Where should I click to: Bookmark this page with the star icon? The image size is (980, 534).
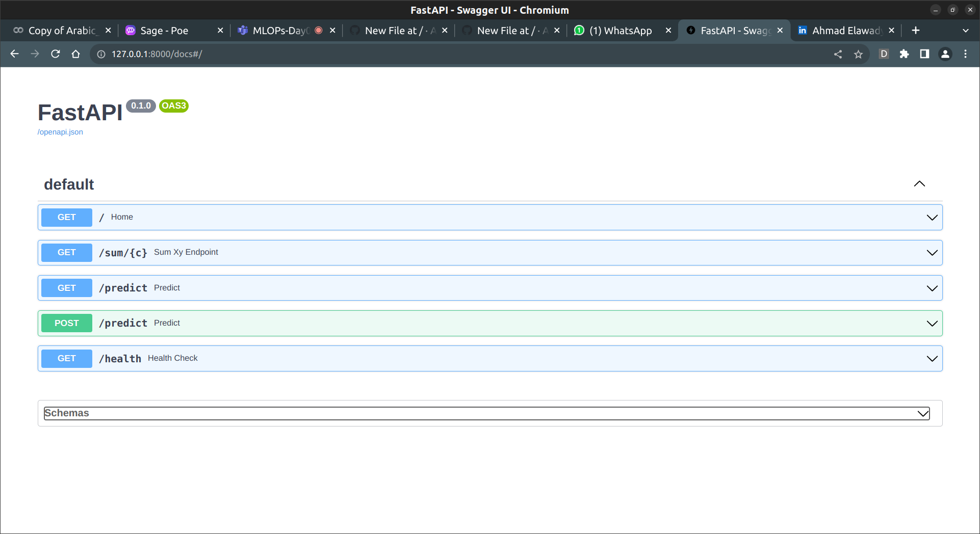click(858, 54)
